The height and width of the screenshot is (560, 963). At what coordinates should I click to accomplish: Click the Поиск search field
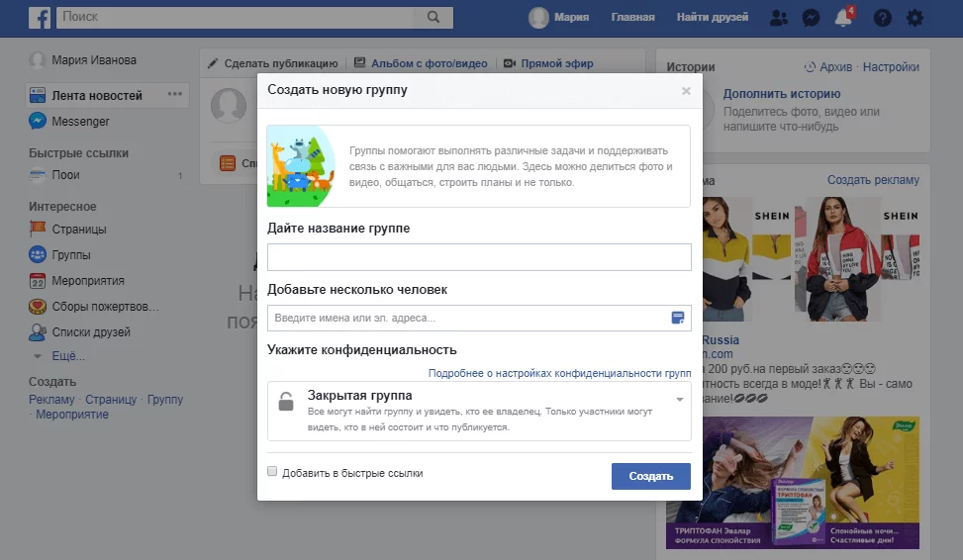point(236,17)
